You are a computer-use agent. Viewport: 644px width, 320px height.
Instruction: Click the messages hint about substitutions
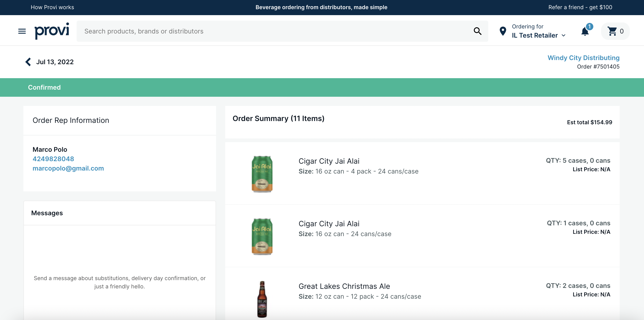click(119, 282)
